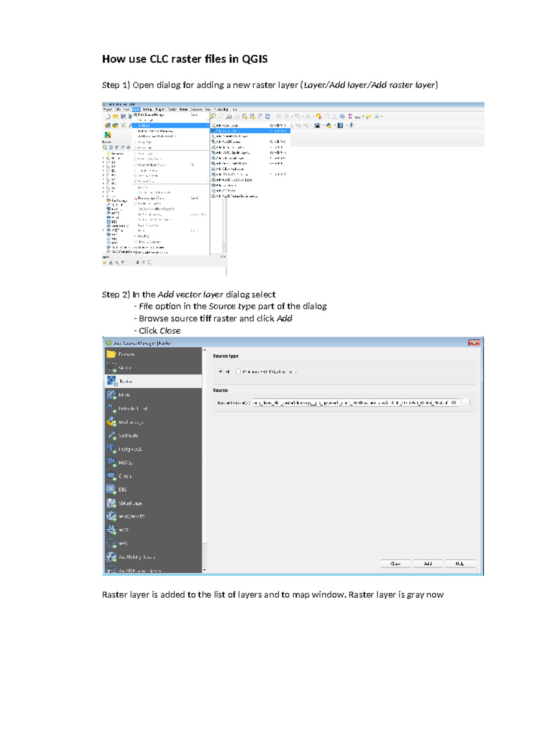Screen dimensions: 535x756
Task: Choose DB2 in the sidebar
Action: point(153,489)
